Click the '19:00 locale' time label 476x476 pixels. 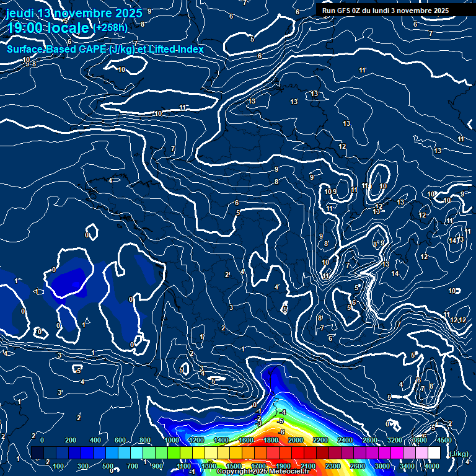48,28
